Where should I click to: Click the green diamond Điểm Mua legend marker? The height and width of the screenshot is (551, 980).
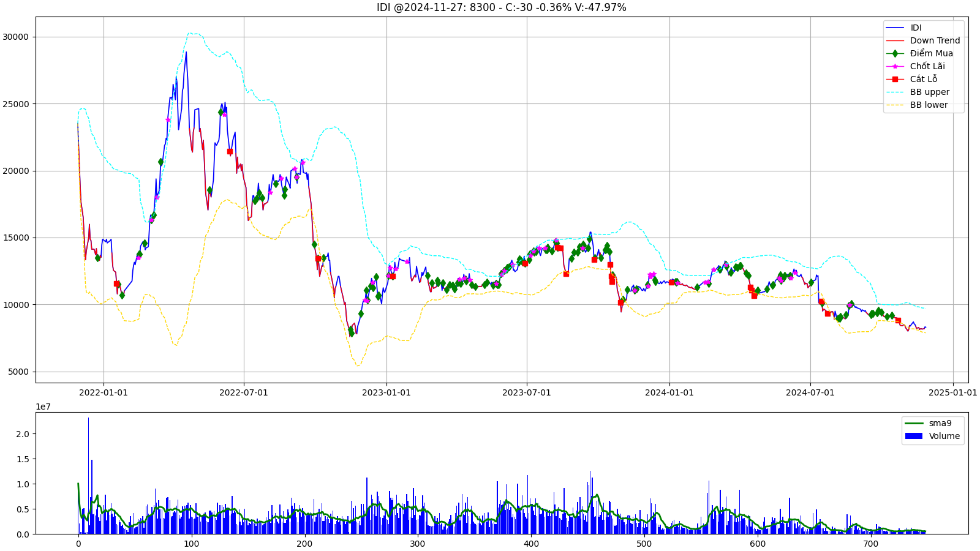895,53
